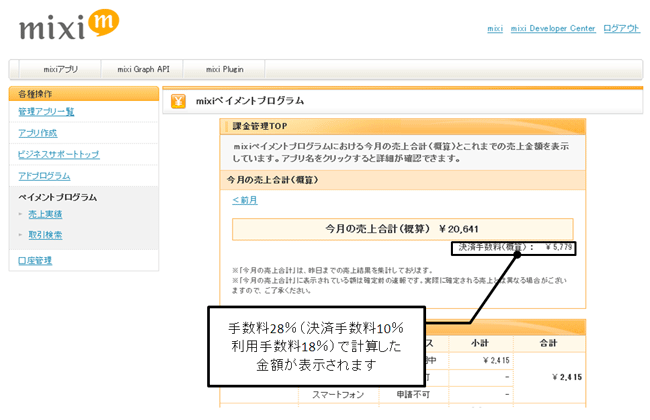650x420 pixels.
Task: Click the yen icon beside mixiペイメントプログラム
Action: point(178,101)
